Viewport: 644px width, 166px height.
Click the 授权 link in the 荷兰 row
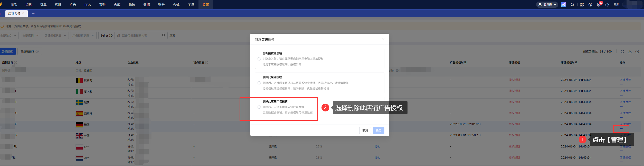click(377, 158)
